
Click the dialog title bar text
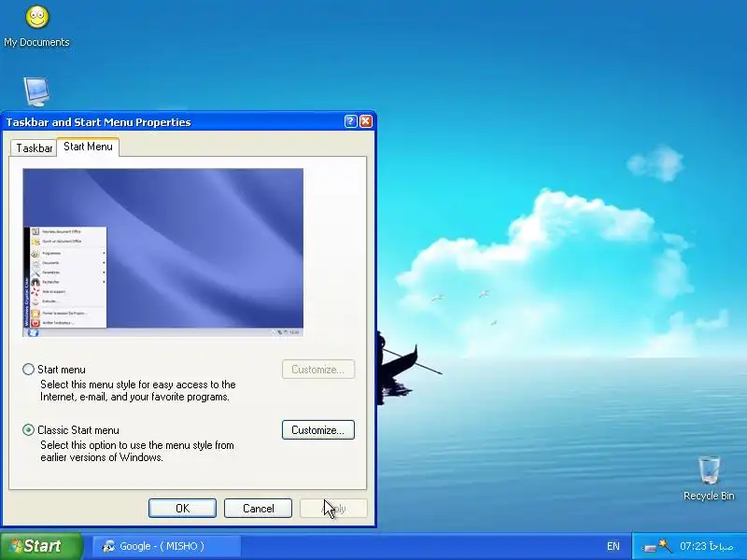[x=98, y=122]
